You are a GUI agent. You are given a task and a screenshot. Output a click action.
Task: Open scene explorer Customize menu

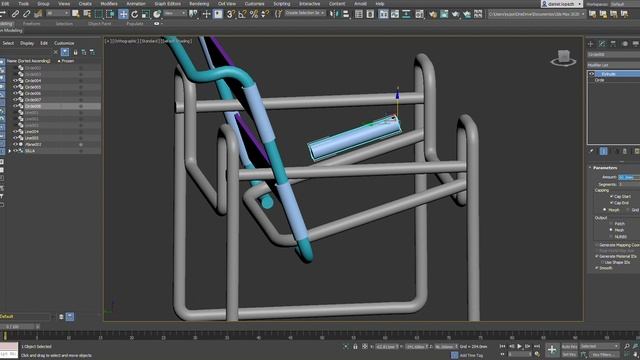click(64, 43)
